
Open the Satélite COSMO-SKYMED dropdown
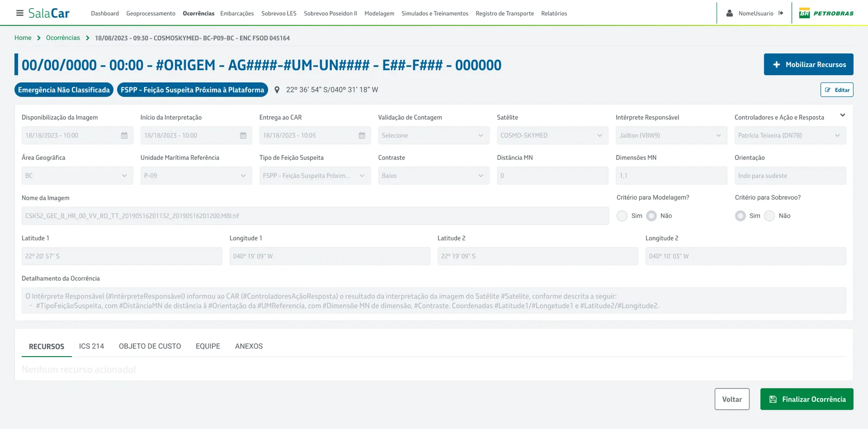point(553,136)
